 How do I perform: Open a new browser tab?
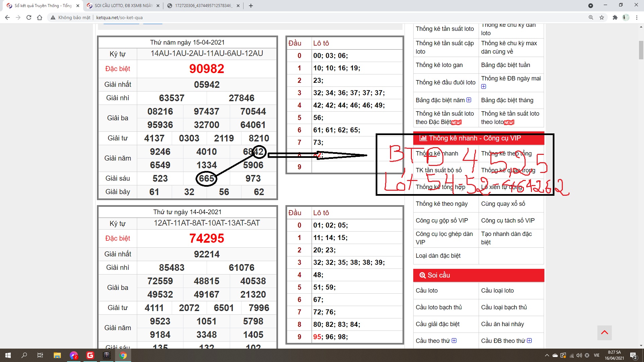pyautogui.click(x=251, y=6)
